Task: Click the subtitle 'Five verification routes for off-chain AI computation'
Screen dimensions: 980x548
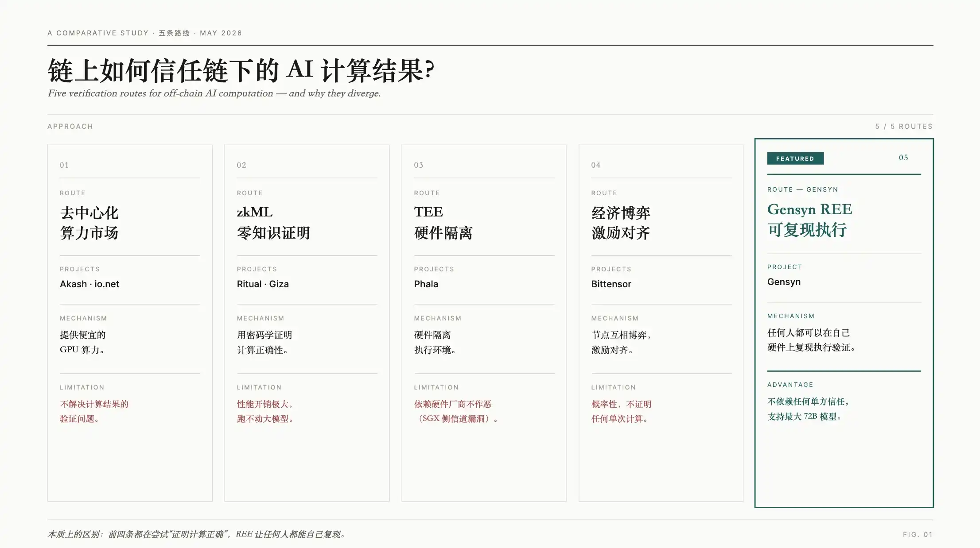Action: coord(160,93)
